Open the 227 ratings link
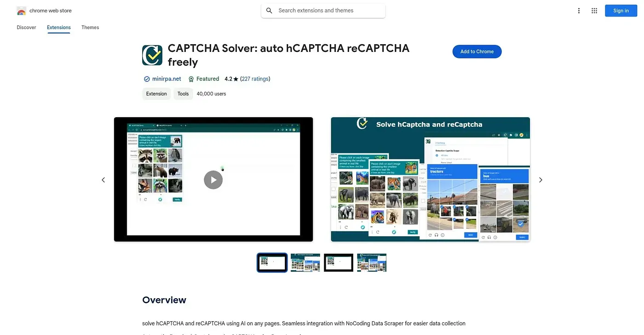Viewport: 644px width, 335px height. click(x=255, y=79)
